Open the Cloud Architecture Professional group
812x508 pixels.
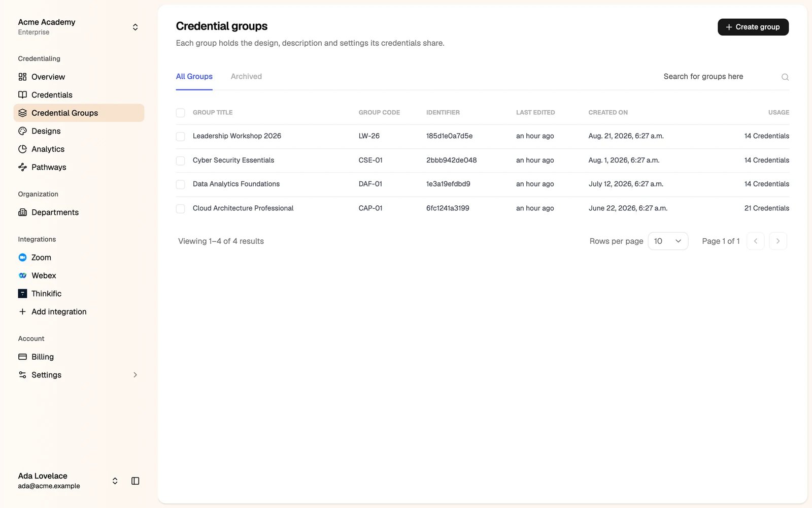pos(243,208)
